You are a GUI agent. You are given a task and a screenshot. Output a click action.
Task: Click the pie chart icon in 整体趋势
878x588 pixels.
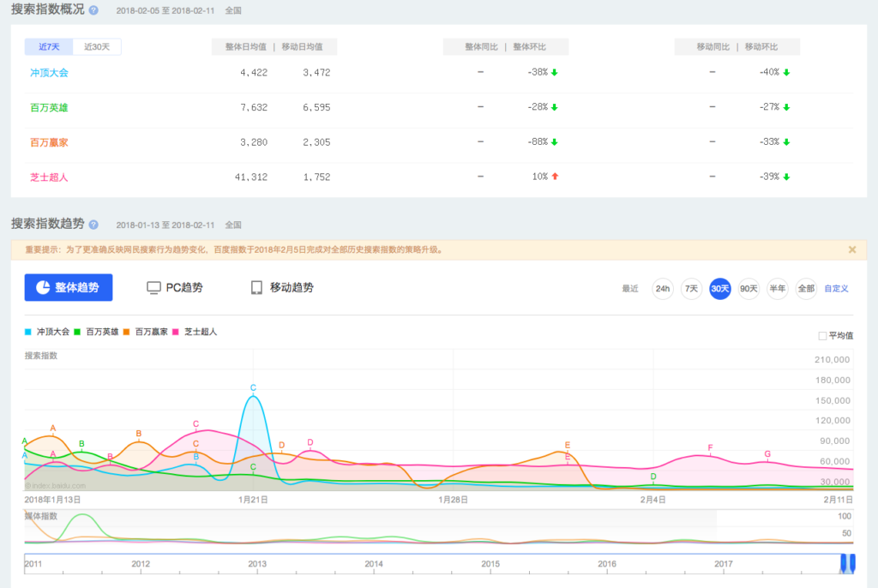pyautogui.click(x=40, y=287)
